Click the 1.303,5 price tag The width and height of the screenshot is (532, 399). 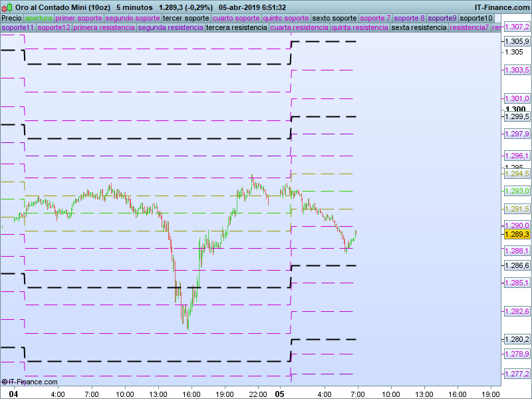517,70
